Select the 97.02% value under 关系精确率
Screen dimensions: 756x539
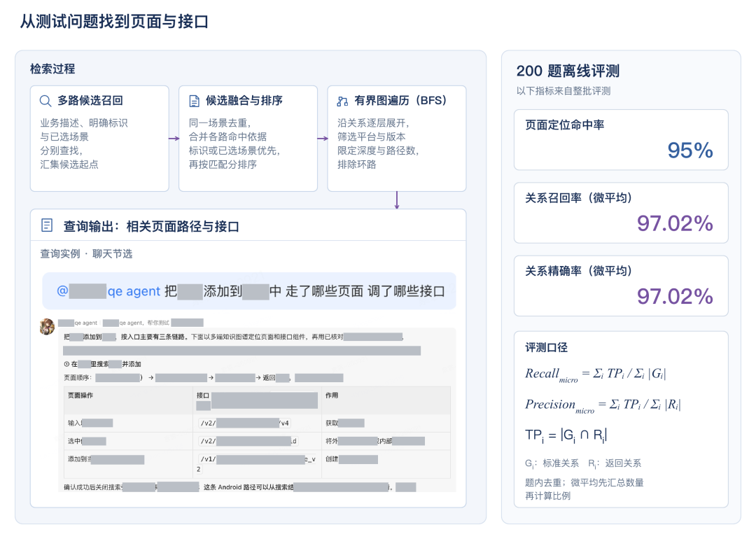675,297
